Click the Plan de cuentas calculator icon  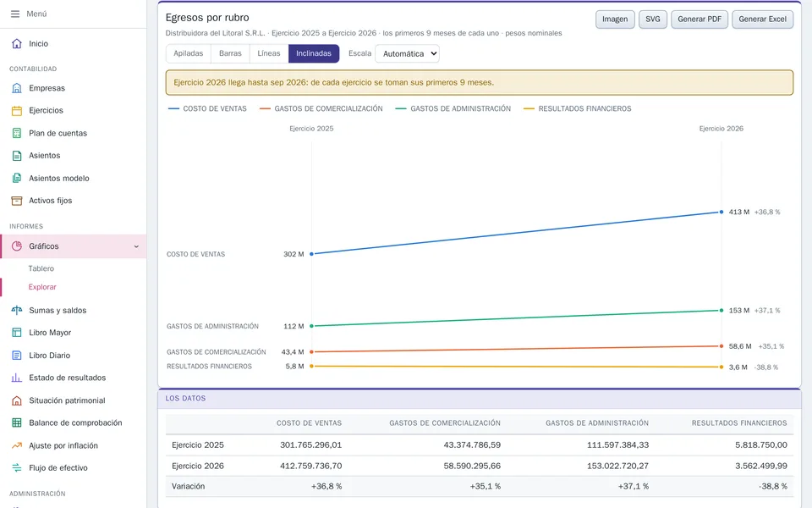coord(17,133)
